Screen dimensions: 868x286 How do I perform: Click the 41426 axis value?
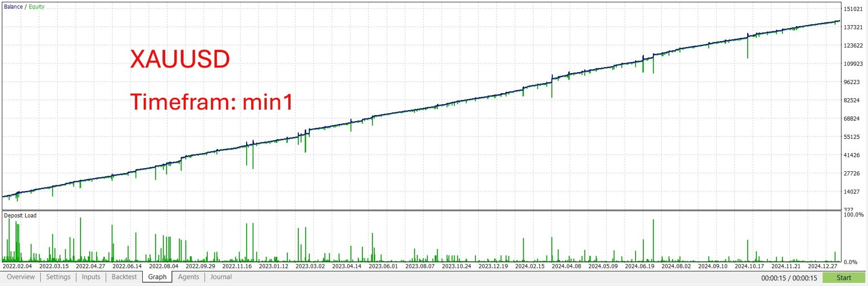pyautogui.click(x=852, y=155)
